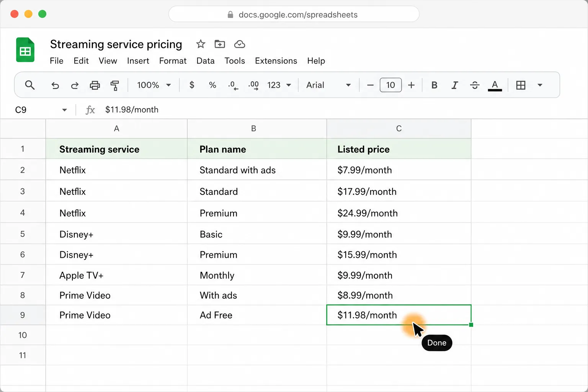Increase font size with plus button

(x=411, y=85)
